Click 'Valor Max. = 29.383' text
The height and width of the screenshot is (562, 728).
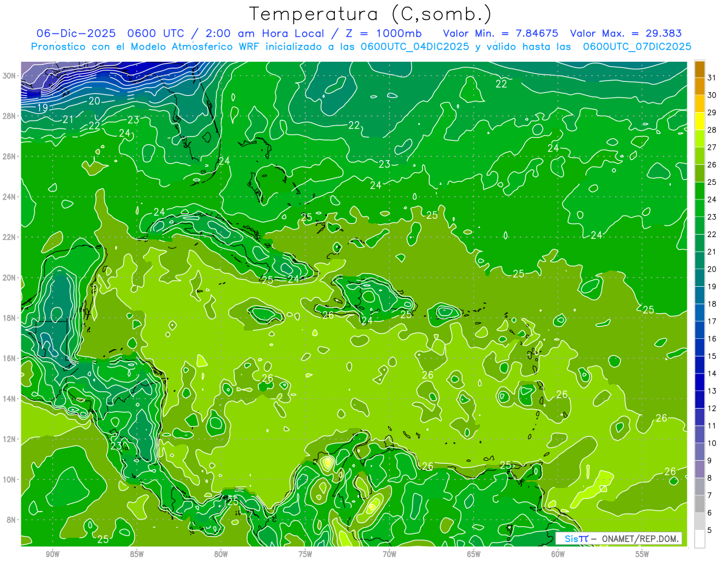pos(627,33)
